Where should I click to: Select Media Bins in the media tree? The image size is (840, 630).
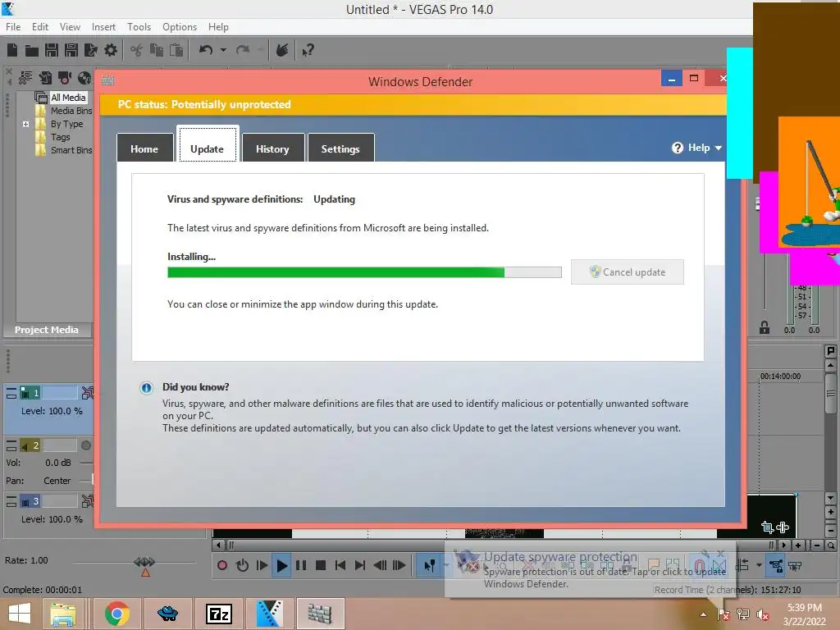pyautogui.click(x=71, y=111)
